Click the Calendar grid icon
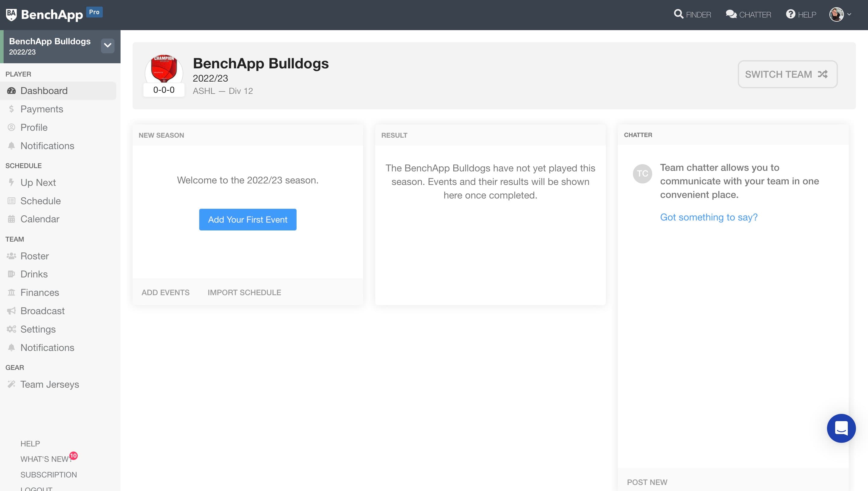 (11, 219)
